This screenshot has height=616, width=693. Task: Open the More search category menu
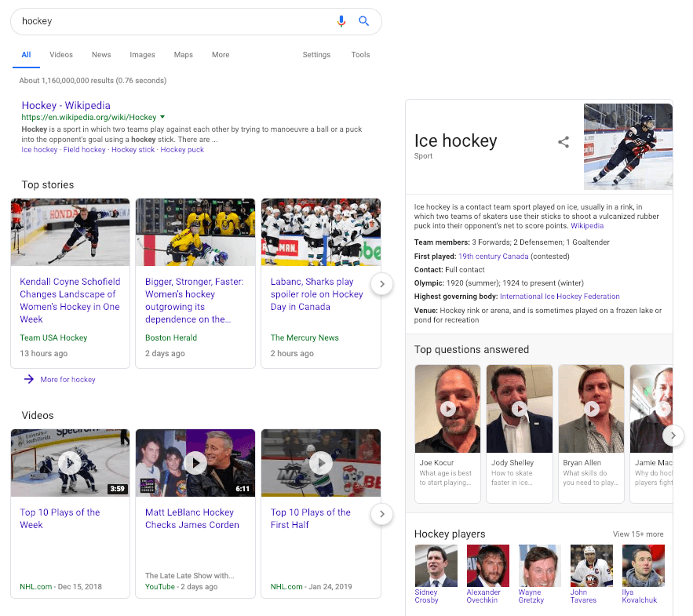[221, 55]
